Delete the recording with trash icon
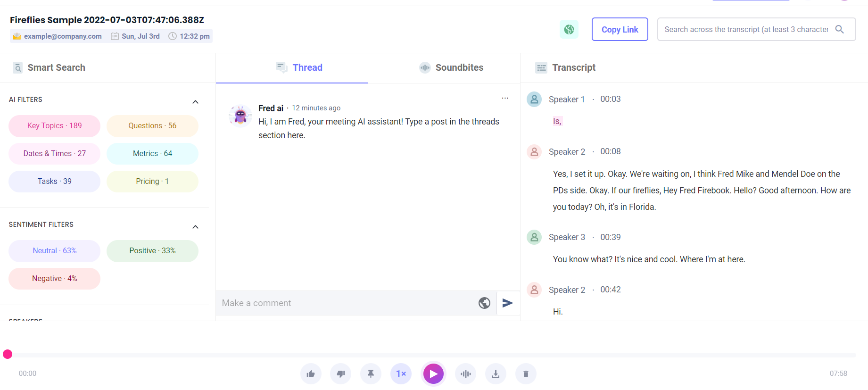The width and height of the screenshot is (868, 390). pyautogui.click(x=526, y=374)
